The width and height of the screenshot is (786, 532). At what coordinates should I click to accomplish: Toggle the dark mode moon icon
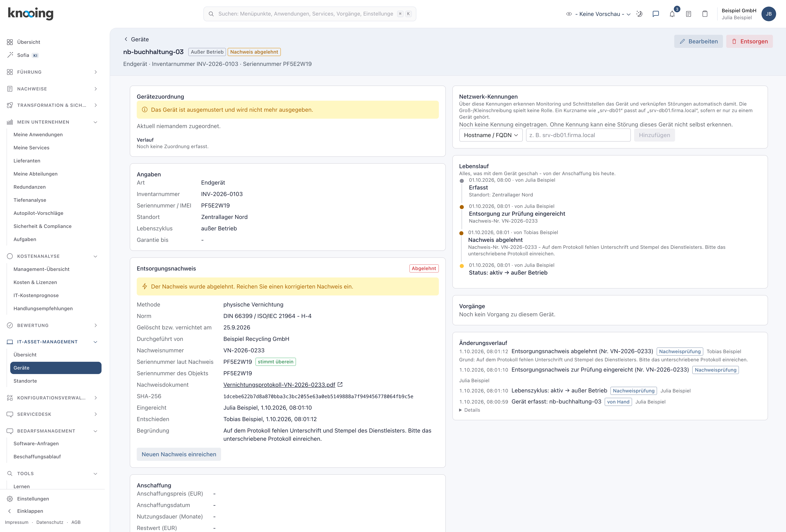point(639,14)
